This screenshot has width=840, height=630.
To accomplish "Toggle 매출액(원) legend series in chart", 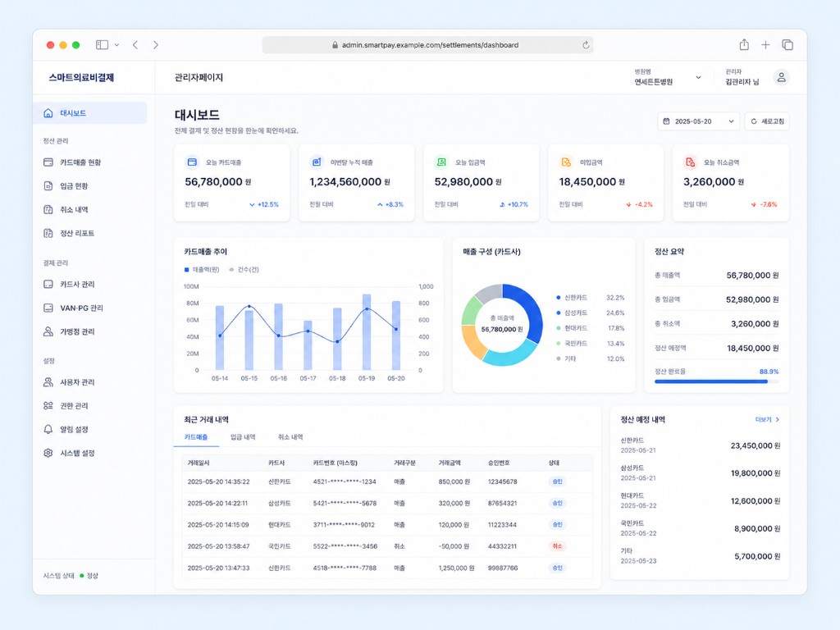I will (202, 269).
